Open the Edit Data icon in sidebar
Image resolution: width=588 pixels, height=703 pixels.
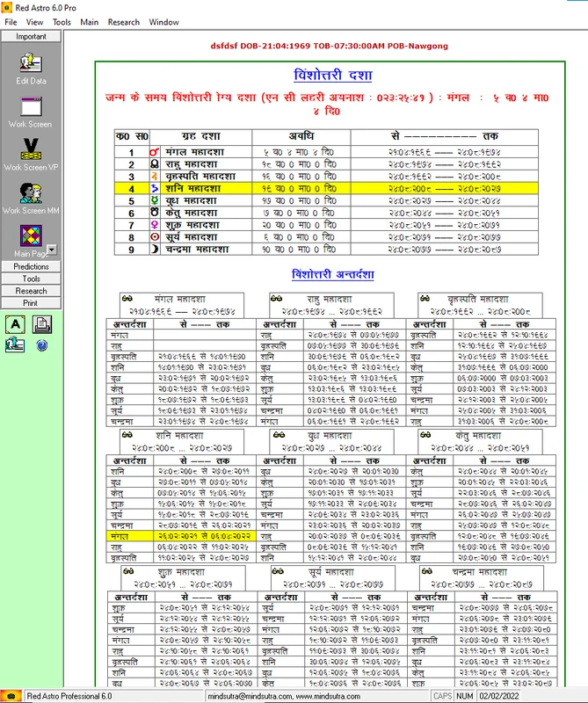tap(31, 62)
